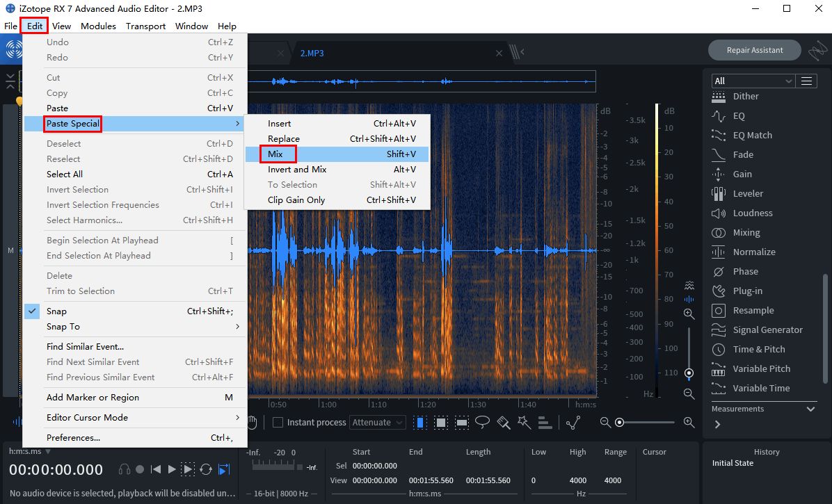
Task: Select the Time selection tool
Action: (x=420, y=423)
